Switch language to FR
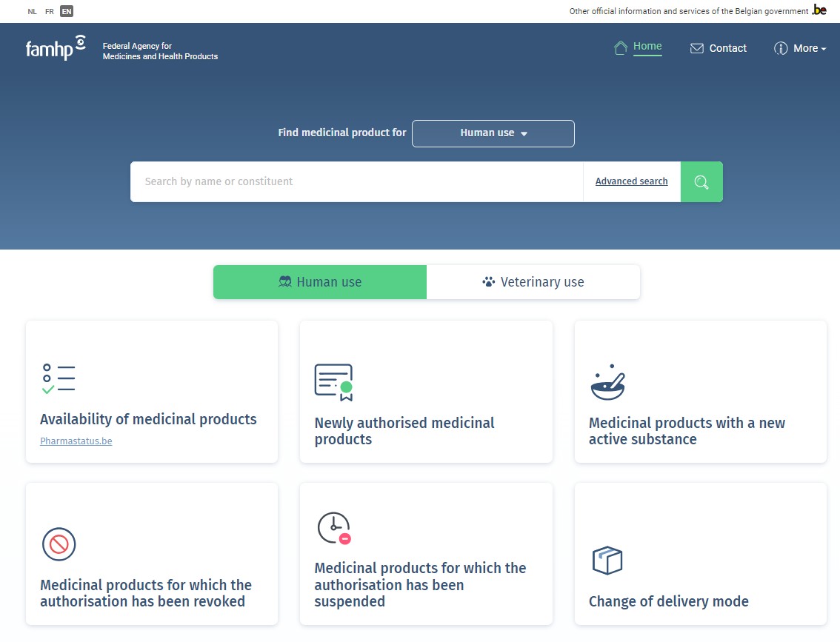 point(50,11)
